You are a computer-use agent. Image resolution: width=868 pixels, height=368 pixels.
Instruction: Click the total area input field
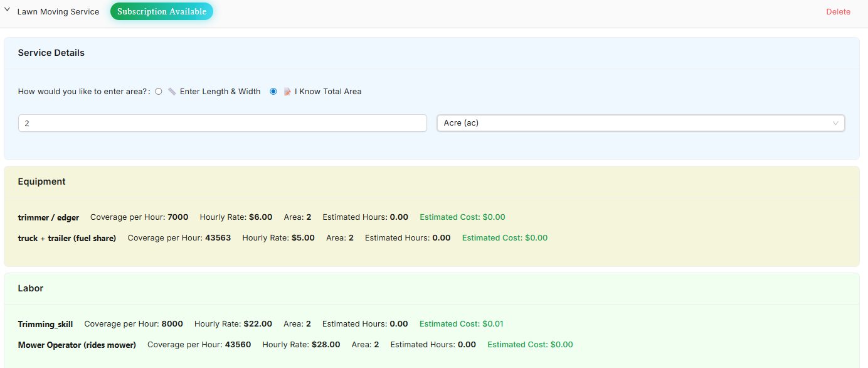222,123
